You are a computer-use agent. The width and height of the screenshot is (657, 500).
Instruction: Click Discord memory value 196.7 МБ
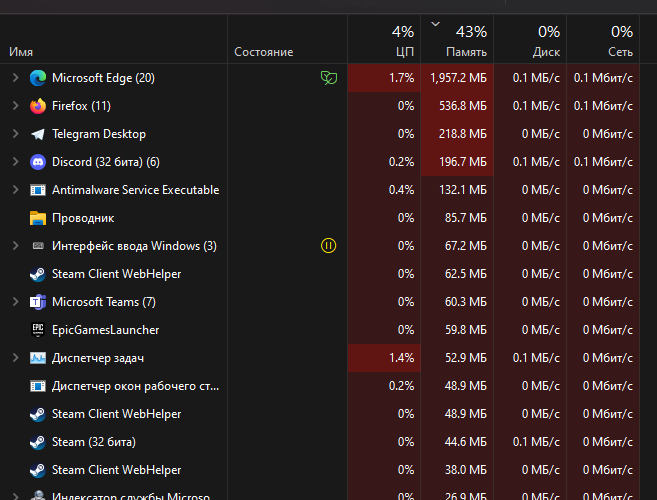(x=463, y=162)
